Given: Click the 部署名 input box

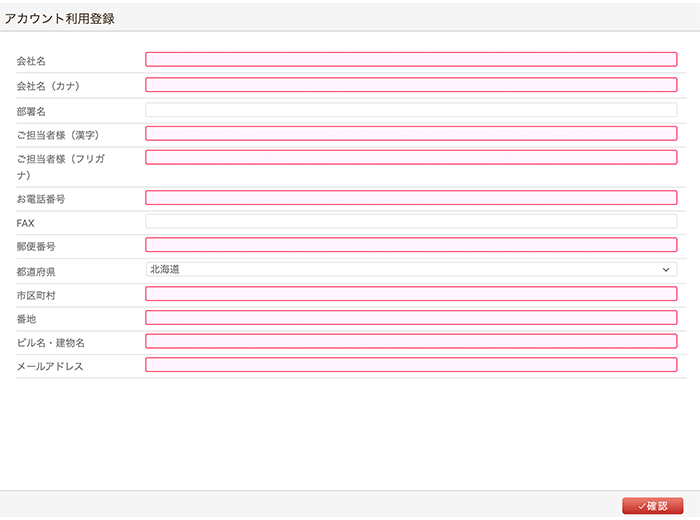Looking at the screenshot, I should pos(411,110).
